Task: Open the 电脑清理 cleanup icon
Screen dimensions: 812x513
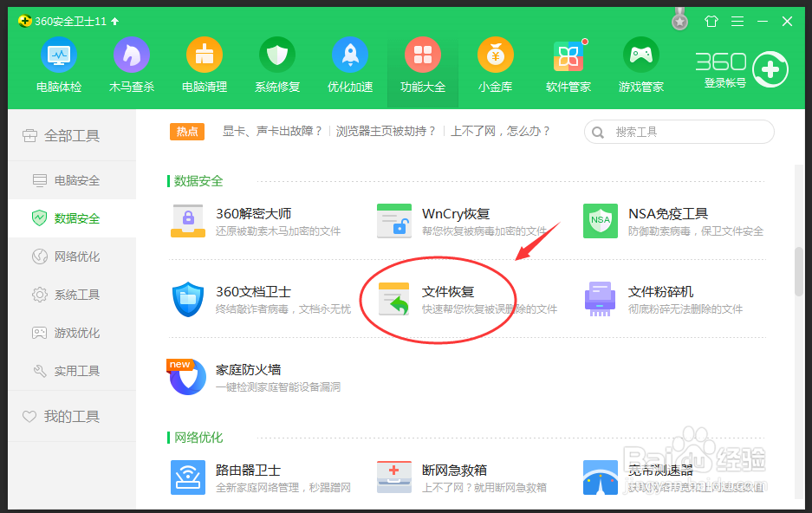Action: (205, 55)
